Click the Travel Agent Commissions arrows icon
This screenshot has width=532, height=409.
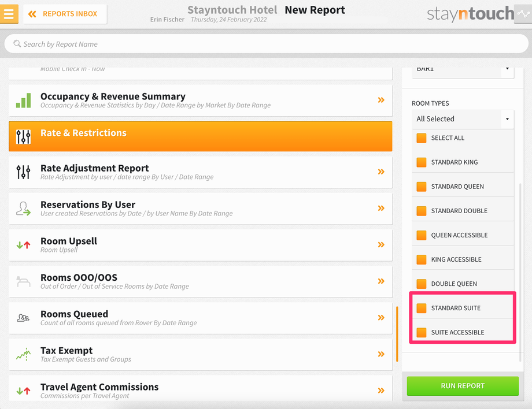[23, 391]
